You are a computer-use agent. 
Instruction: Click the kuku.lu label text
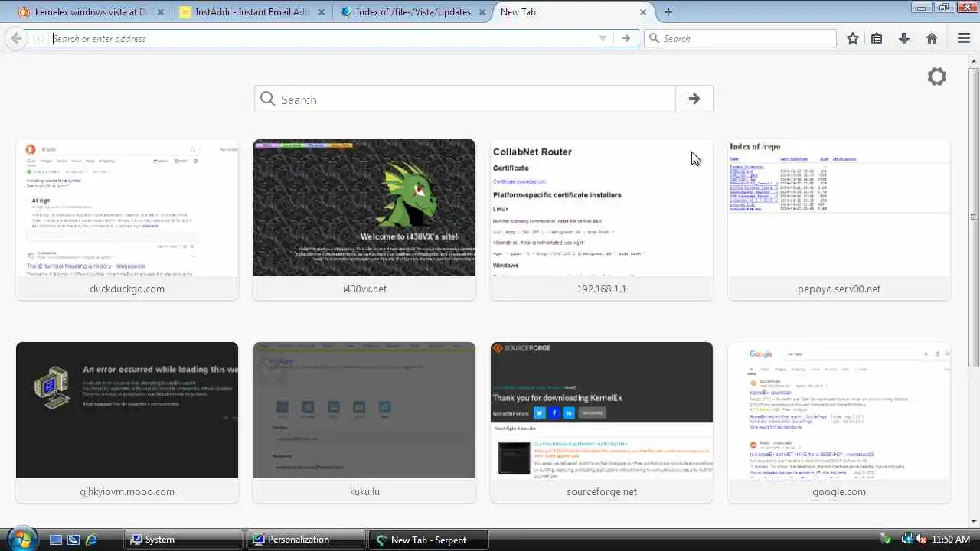click(x=364, y=491)
